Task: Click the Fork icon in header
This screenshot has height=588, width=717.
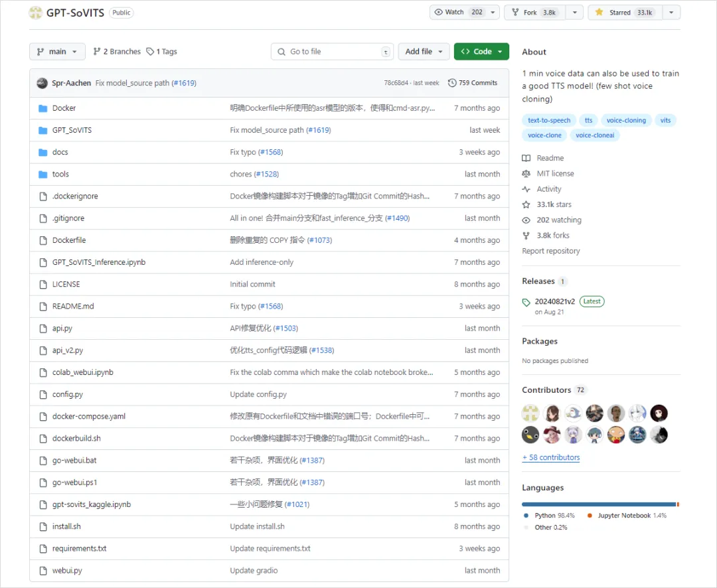Action: [515, 13]
